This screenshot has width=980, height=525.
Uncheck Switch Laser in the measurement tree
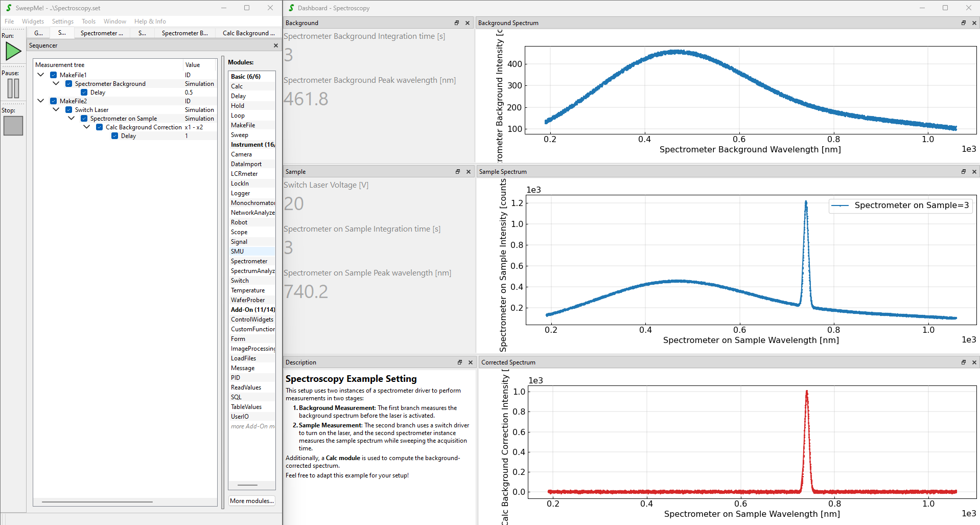point(68,110)
